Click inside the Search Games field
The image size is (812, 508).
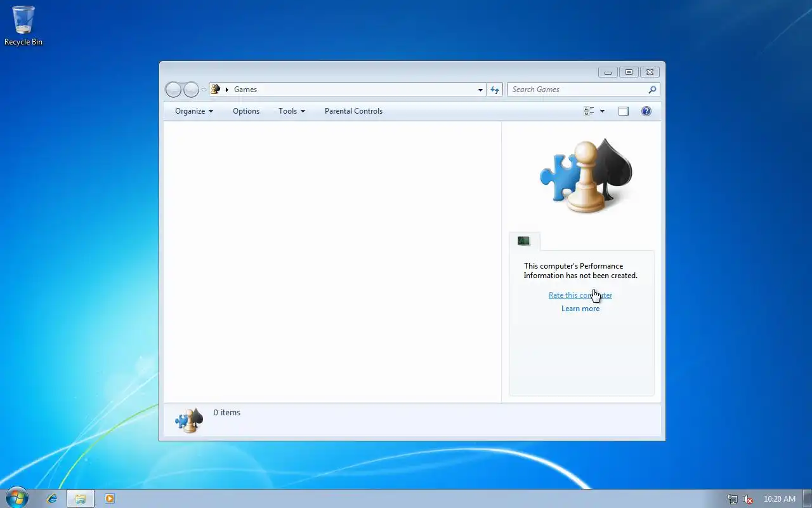point(577,90)
